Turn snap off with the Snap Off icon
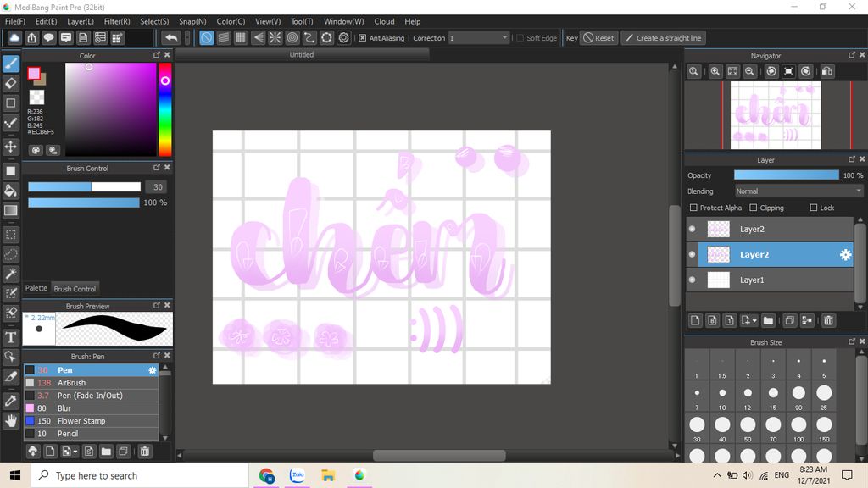 (207, 37)
